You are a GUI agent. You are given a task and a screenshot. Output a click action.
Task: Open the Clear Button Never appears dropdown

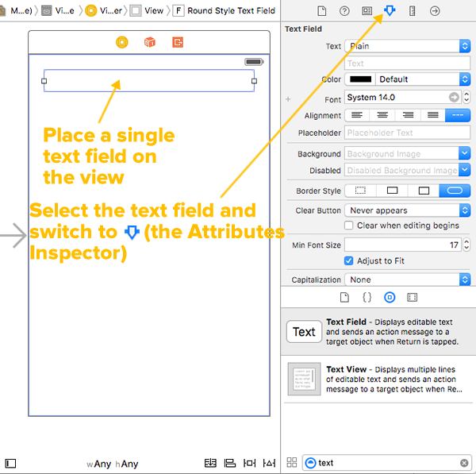pyautogui.click(x=408, y=210)
